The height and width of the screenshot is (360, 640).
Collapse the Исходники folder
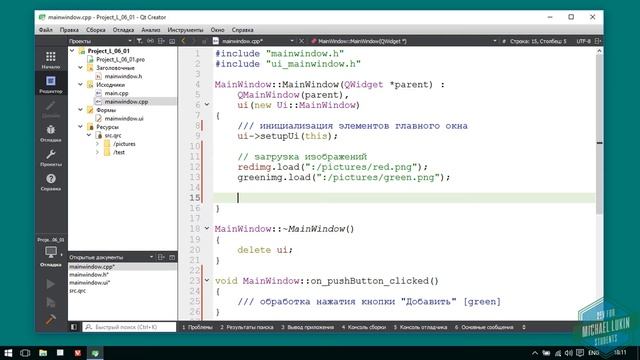pyautogui.click(x=80, y=84)
